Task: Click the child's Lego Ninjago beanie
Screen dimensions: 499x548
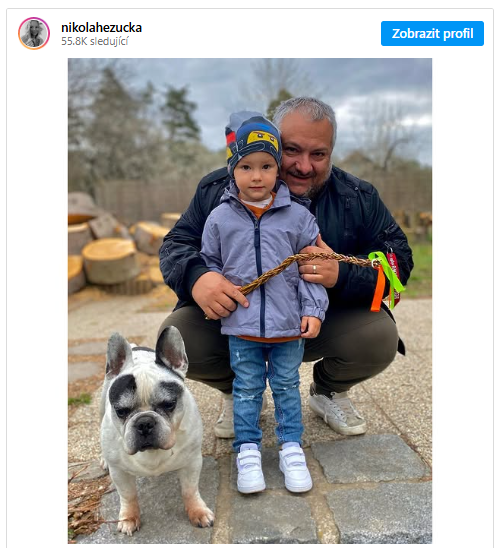Action: click(253, 140)
